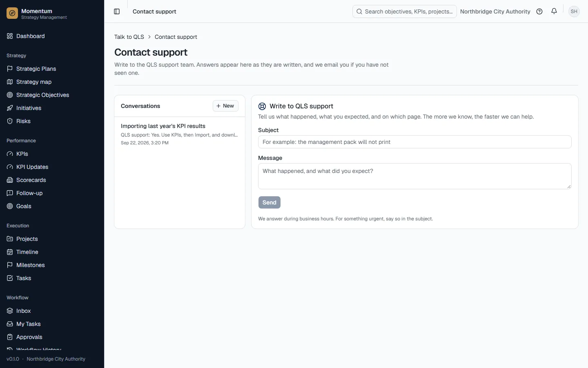
Task: Open 'Importing last year's KPI results' conversation
Action: (x=180, y=134)
